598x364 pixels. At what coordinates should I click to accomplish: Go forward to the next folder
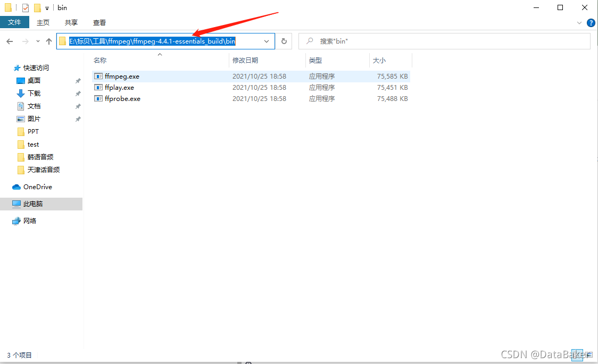26,41
